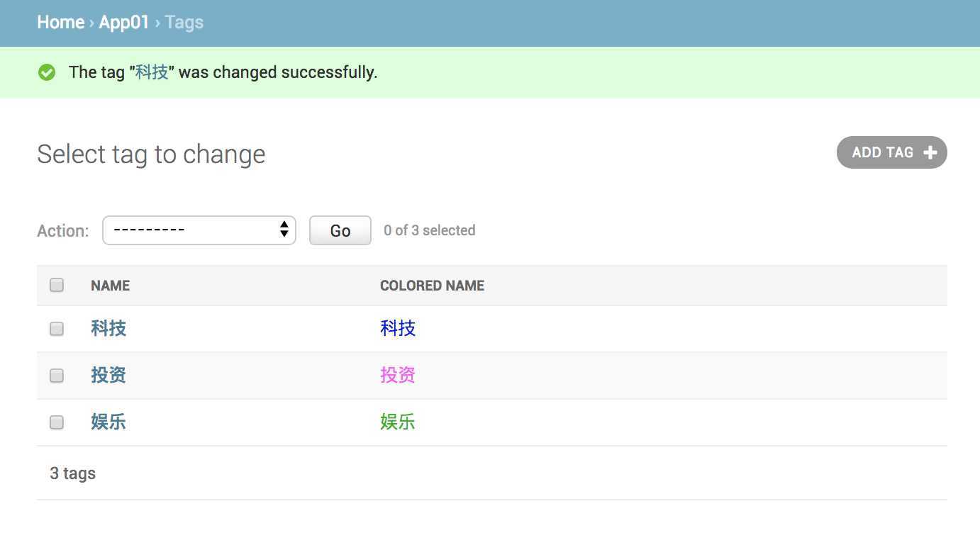Click the '3 tags' footer count
This screenshot has width=980, height=540.
click(73, 473)
